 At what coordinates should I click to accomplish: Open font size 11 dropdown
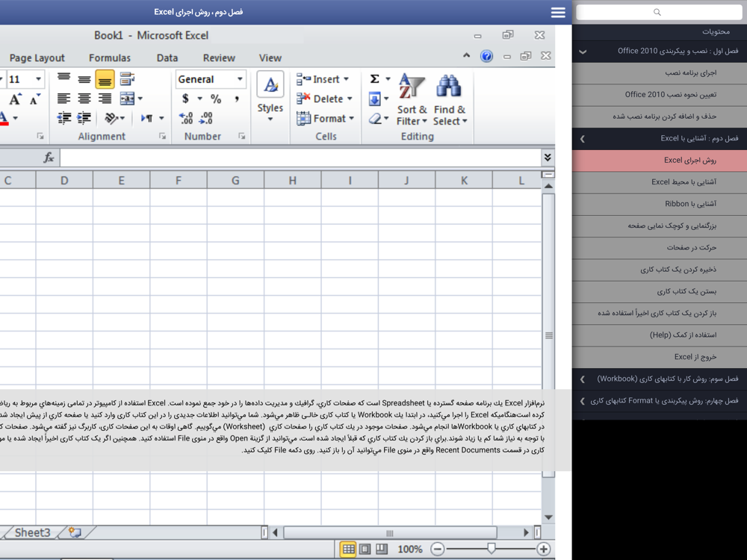(39, 79)
